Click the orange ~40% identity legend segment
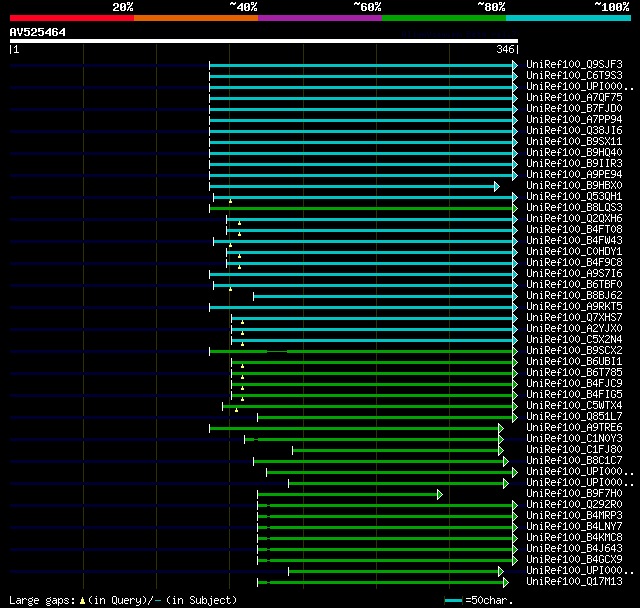 (196, 18)
